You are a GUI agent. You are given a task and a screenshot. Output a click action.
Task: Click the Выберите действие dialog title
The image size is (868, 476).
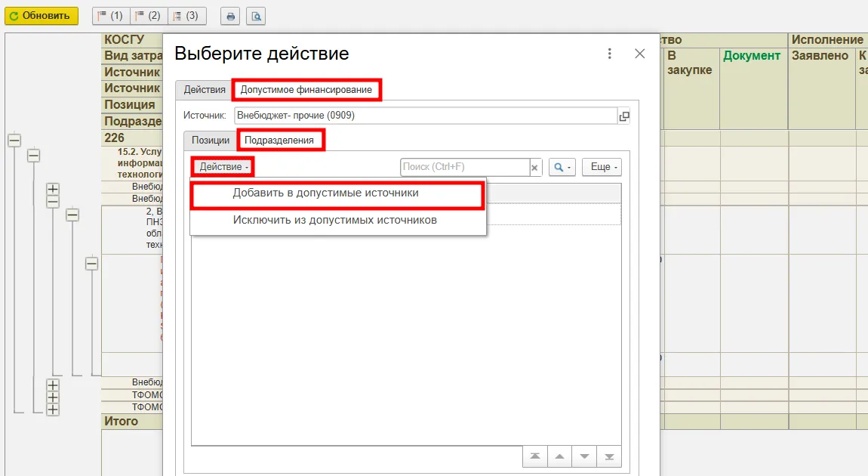coord(262,54)
